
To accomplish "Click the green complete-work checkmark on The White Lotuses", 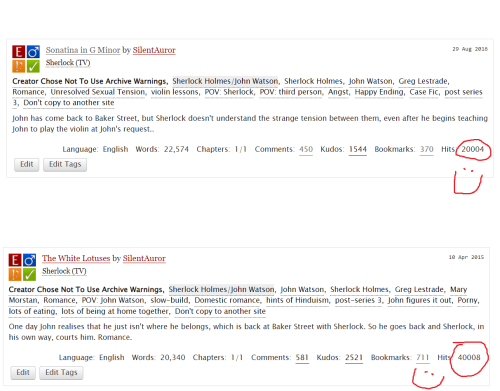I will (x=29, y=274).
